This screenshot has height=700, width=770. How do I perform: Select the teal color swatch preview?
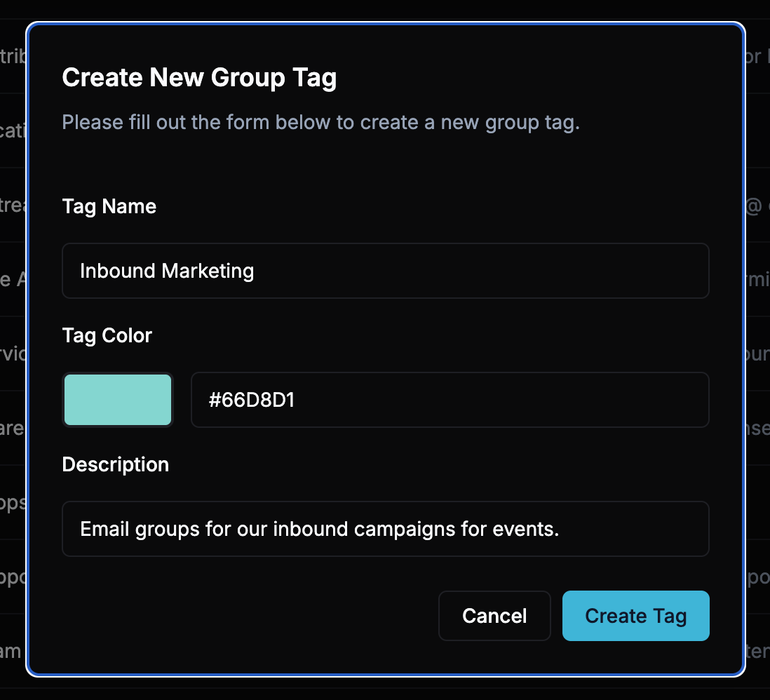click(x=117, y=399)
